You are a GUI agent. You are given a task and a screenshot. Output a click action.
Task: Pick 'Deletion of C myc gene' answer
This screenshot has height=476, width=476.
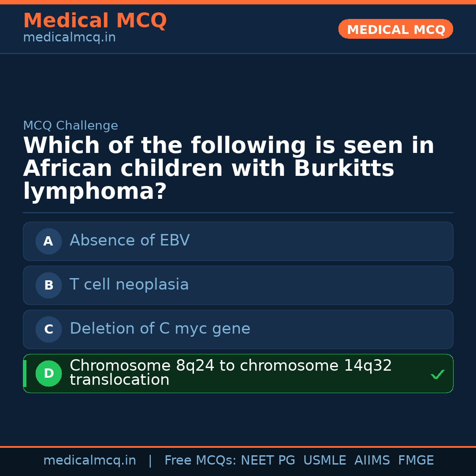(160, 329)
